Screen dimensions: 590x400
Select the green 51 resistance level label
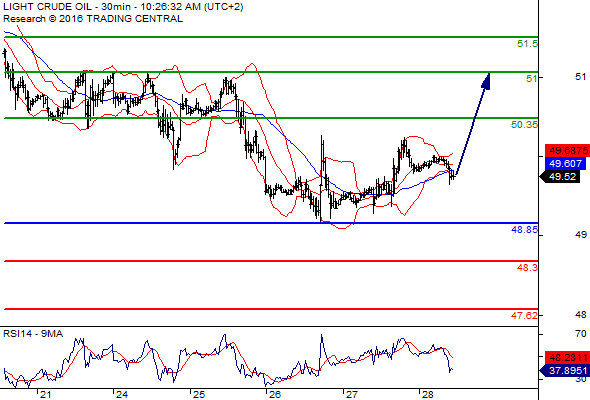(532, 79)
